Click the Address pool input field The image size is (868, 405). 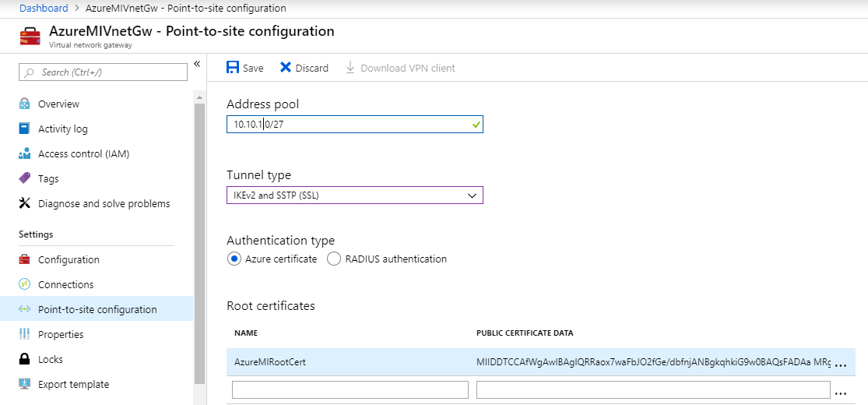pyautogui.click(x=355, y=125)
